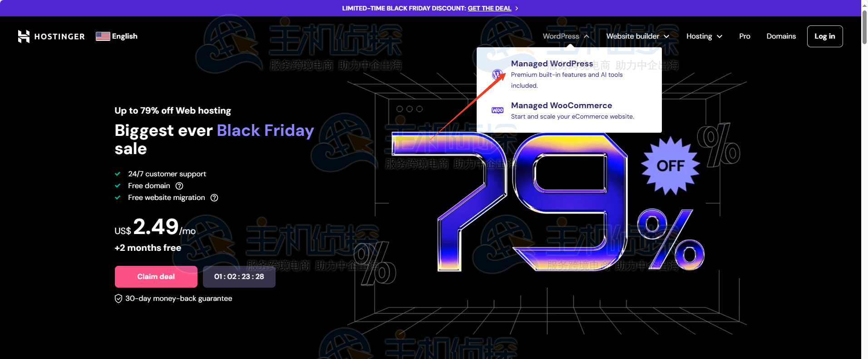Collapse the WordPress menu chevron
This screenshot has height=359, width=868.
[x=586, y=36]
